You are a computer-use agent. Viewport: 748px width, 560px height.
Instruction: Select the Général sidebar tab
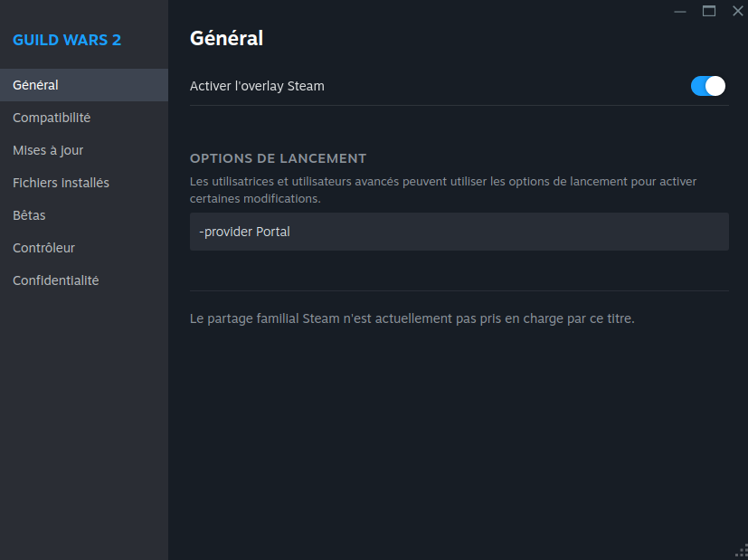84,85
